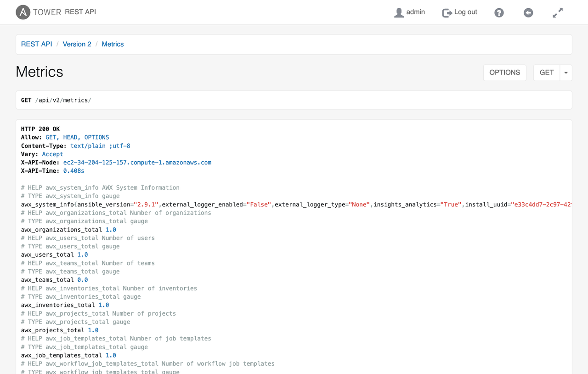Screen dimensions: 588x374
Task: Send the GET request button
Action: (546, 73)
